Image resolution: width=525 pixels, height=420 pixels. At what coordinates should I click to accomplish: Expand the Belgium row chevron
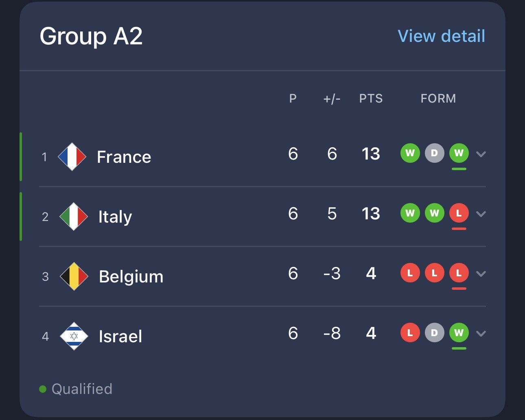pos(481,274)
